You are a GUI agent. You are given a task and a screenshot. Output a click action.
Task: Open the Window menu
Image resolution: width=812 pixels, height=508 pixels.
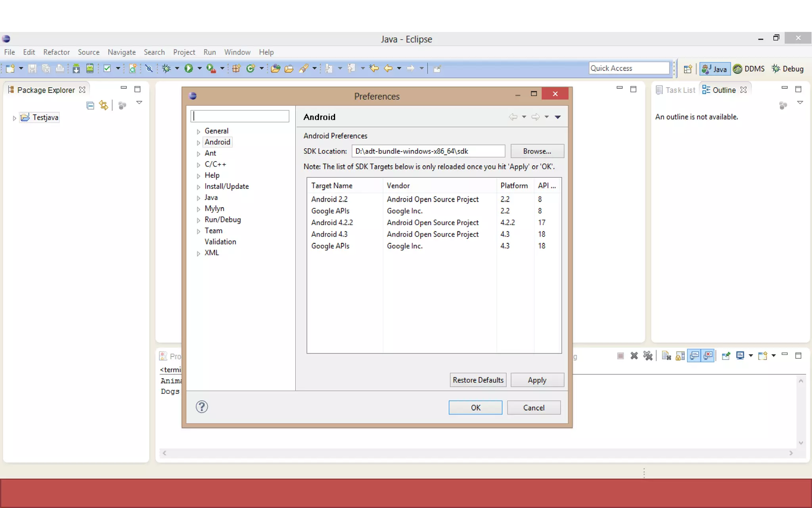point(237,52)
